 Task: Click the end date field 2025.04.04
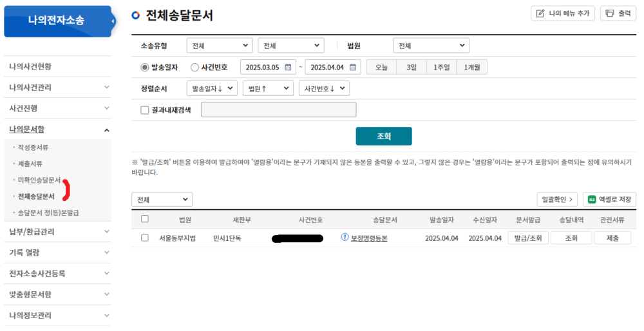click(333, 68)
